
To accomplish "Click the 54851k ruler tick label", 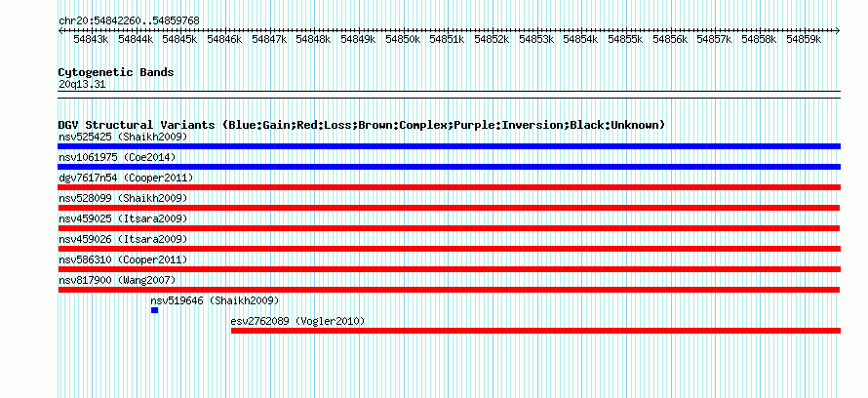I will coord(448,39).
